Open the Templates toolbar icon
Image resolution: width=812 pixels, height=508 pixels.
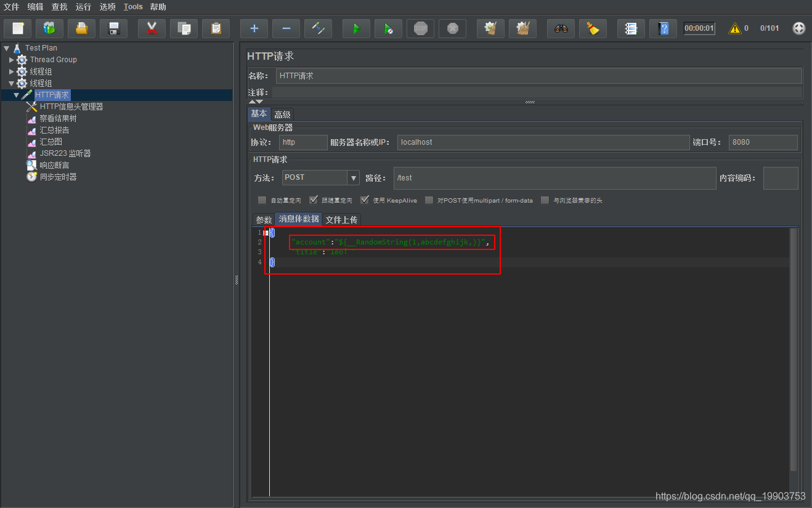click(49, 28)
